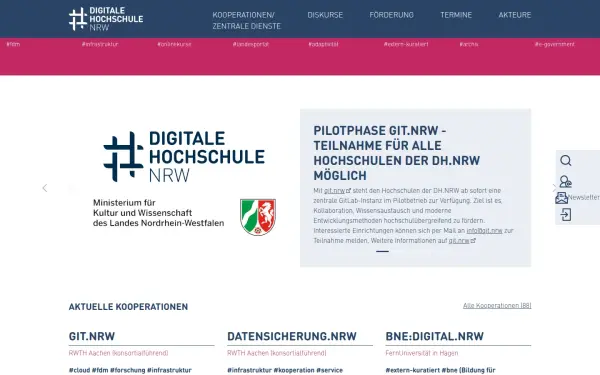Select the #onlinekurse tag
600x375 pixels.
click(x=174, y=44)
